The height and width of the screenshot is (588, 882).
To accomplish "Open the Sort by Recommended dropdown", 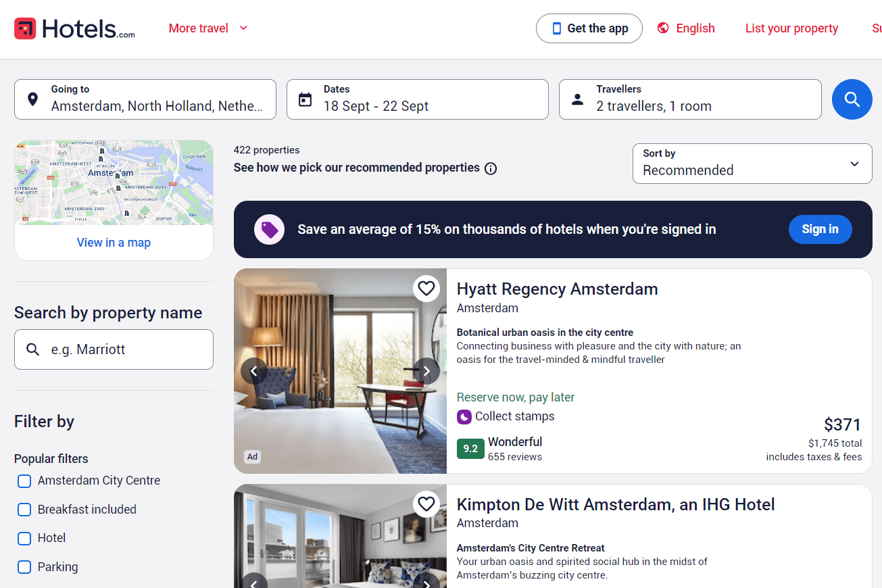I will pos(752,163).
